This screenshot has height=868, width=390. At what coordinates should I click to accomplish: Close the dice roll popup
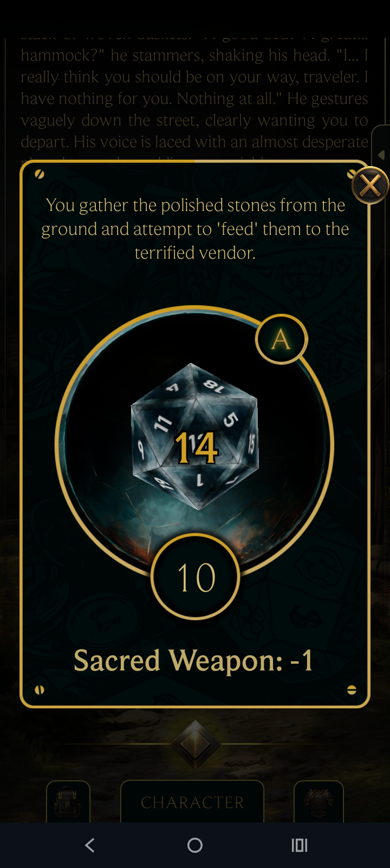370,186
